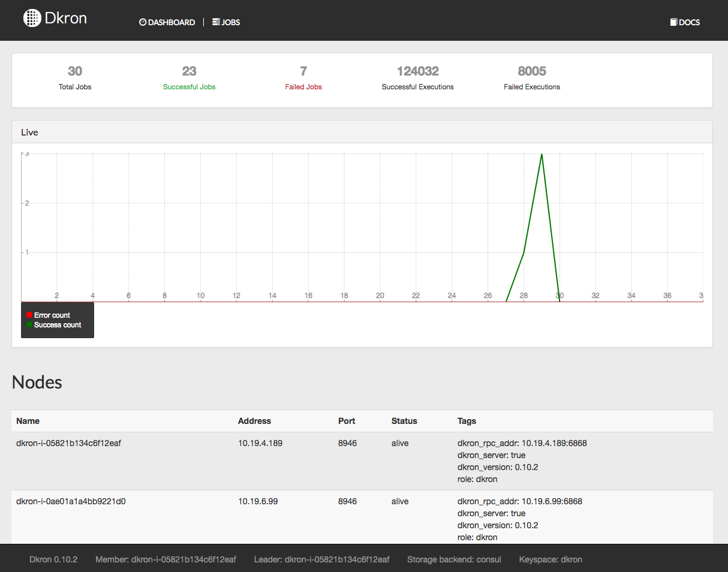Click the Live panel heading

[29, 132]
